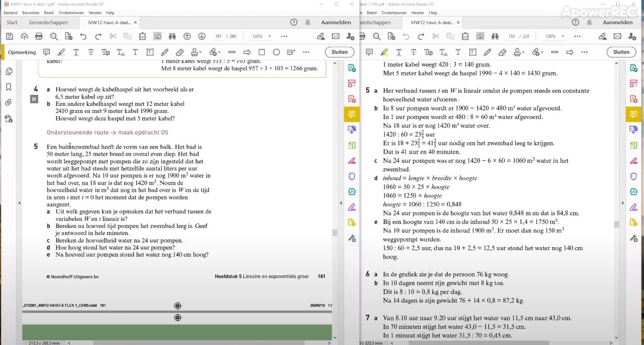Select rectangle shape tool in left window
Viewport: 644px width, 345px height.
262,52
